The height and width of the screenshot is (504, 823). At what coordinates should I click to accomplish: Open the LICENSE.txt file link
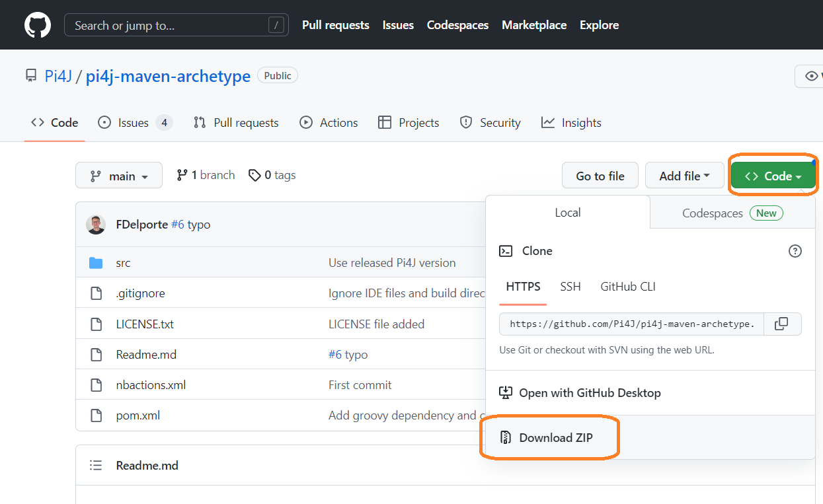click(x=145, y=324)
